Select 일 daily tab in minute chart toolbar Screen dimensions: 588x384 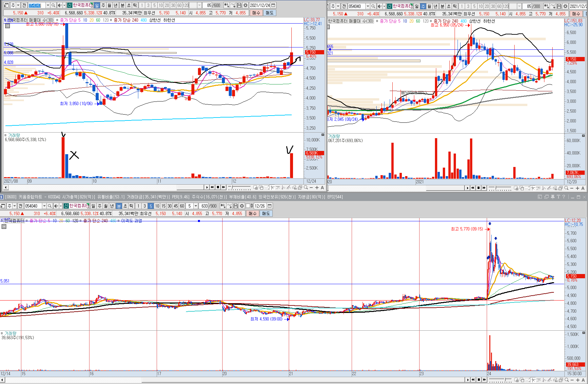(x=93, y=206)
